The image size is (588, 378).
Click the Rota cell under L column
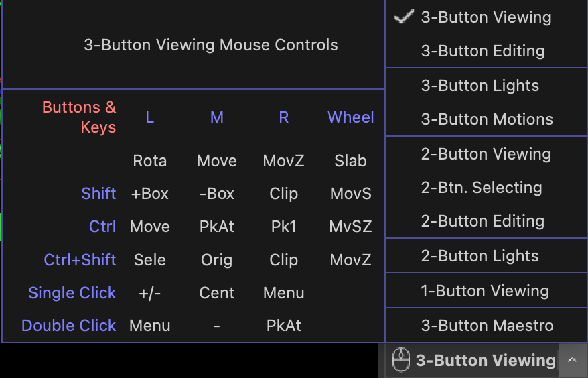pyautogui.click(x=149, y=161)
